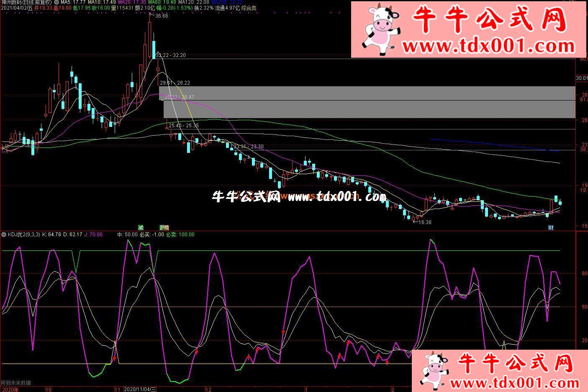Open the KDJ indicator dropdown arrow

coord(4,235)
